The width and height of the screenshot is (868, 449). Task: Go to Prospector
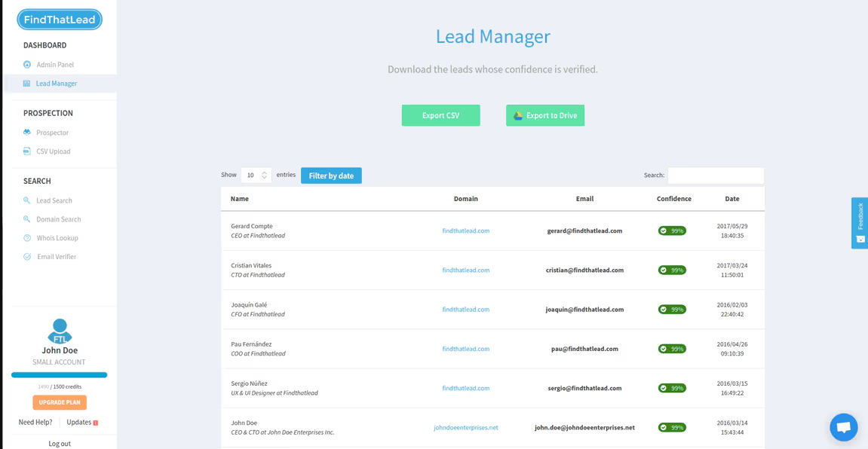coord(53,133)
